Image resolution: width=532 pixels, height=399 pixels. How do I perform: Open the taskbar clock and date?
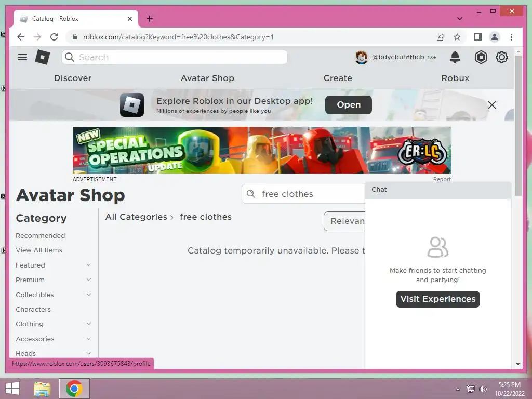point(510,389)
